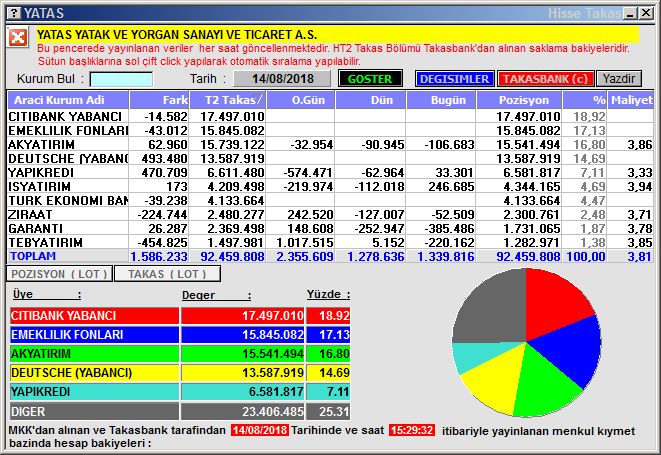Select the TEBYATIRIM table row

[x=330, y=242]
